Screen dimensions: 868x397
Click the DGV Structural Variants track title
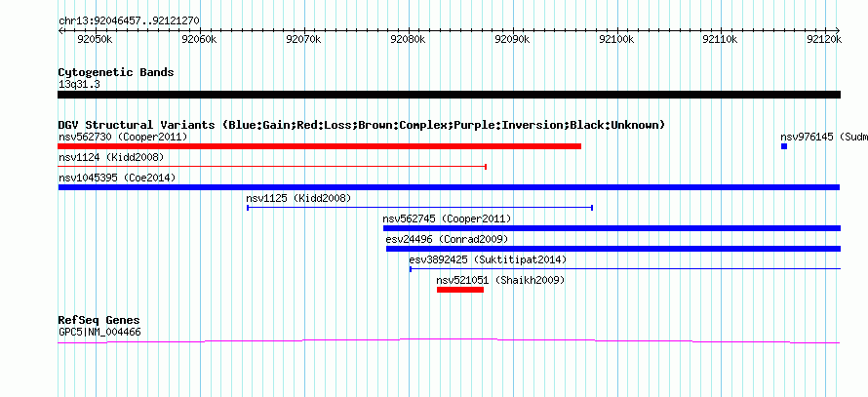click(x=362, y=125)
